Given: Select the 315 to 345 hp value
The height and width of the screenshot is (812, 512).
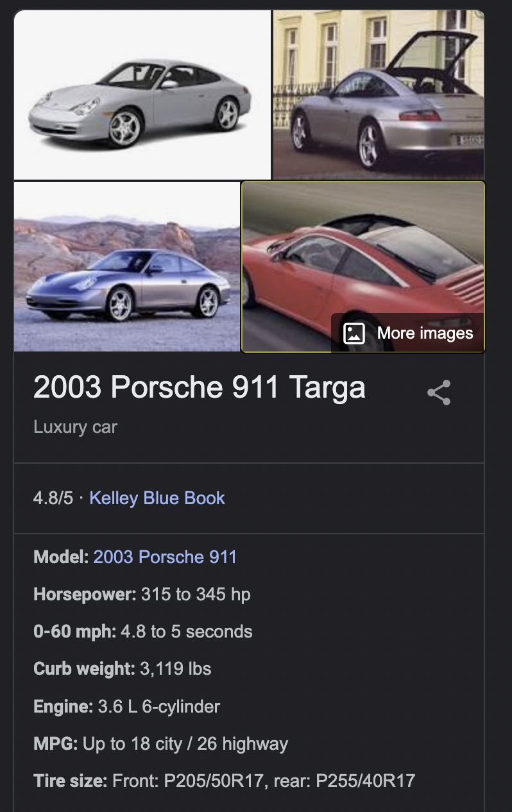Looking at the screenshot, I should pyautogui.click(x=196, y=595).
